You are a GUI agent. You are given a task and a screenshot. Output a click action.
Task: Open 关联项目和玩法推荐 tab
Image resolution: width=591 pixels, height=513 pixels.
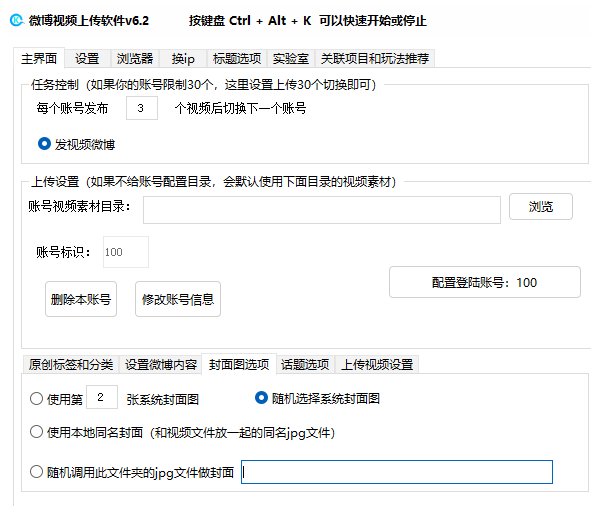click(x=375, y=59)
